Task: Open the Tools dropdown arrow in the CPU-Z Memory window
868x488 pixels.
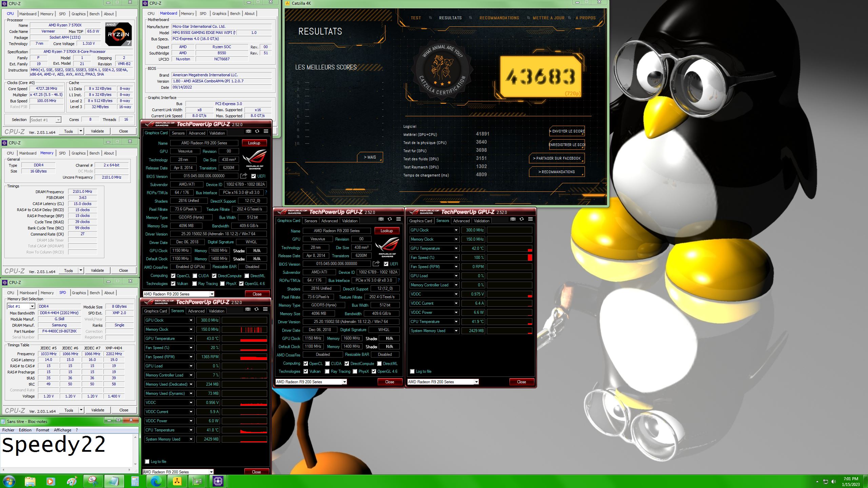Action: (81, 270)
